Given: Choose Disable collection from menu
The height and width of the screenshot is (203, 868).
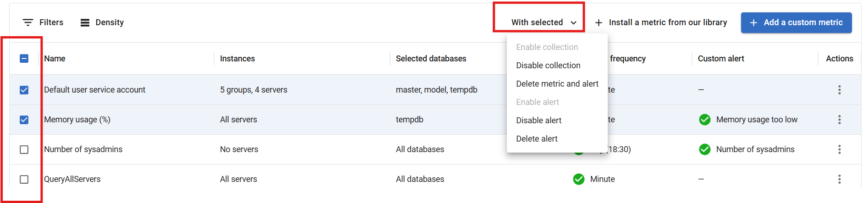Looking at the screenshot, I should (548, 66).
